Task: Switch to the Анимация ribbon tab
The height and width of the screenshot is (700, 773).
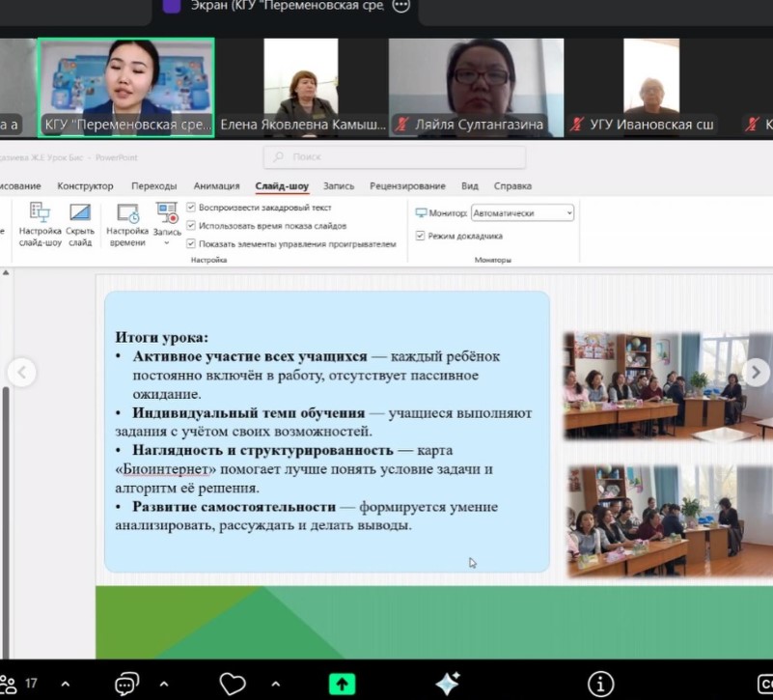Action: tap(216, 186)
